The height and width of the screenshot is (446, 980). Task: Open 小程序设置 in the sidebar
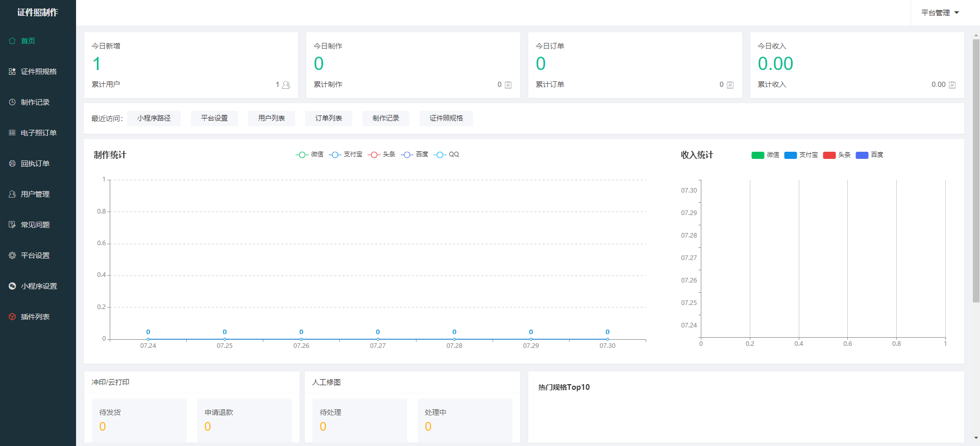(x=38, y=286)
